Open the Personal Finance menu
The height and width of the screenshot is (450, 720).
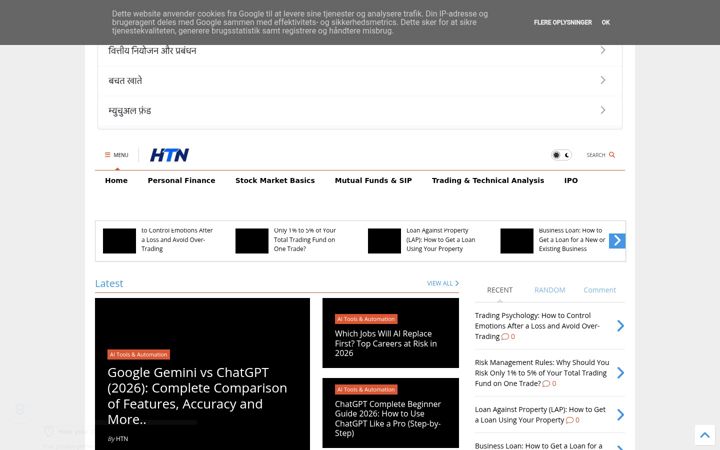click(x=181, y=180)
